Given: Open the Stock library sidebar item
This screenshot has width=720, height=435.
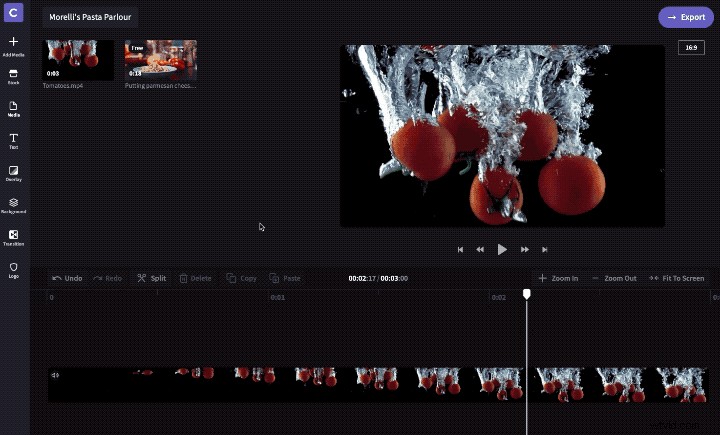Looking at the screenshot, I should click(13, 77).
